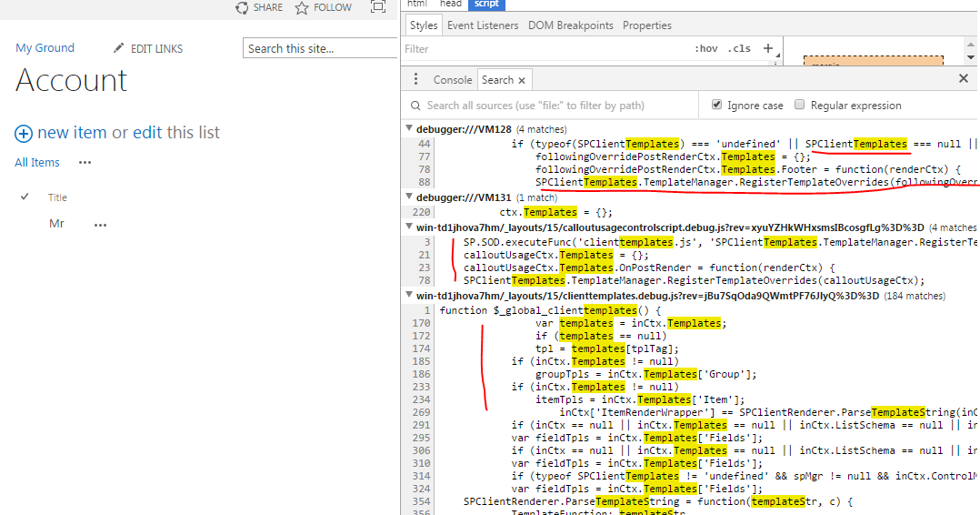This screenshot has width=980, height=515.
Task: Select the head breadcrumb element
Action: coord(451,5)
